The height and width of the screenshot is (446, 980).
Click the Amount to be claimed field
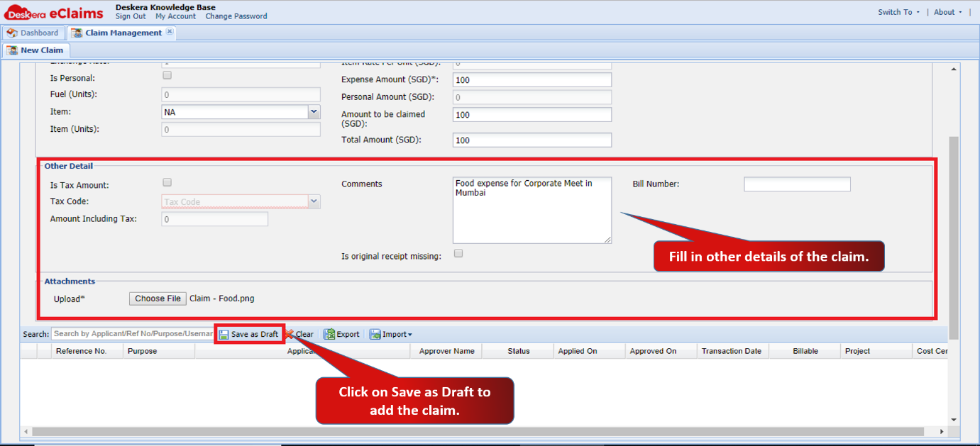pos(532,115)
